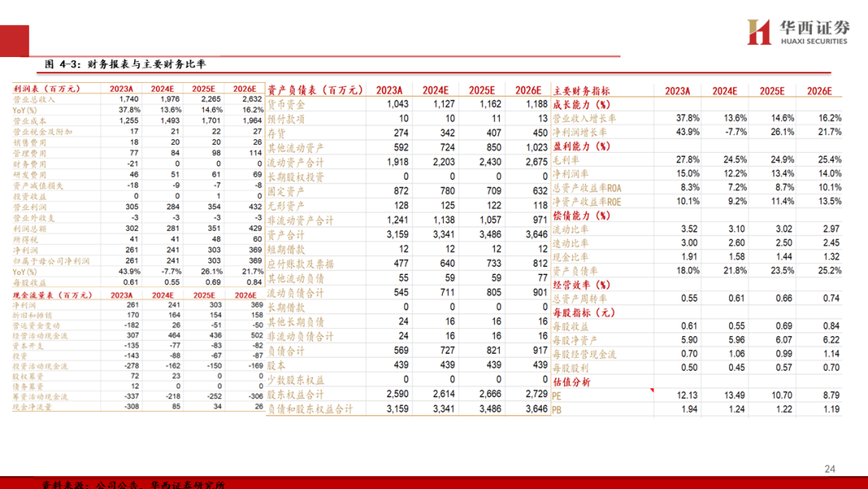Click the 货币资金 2023A value 1,043
The width and height of the screenshot is (868, 489).
point(398,104)
